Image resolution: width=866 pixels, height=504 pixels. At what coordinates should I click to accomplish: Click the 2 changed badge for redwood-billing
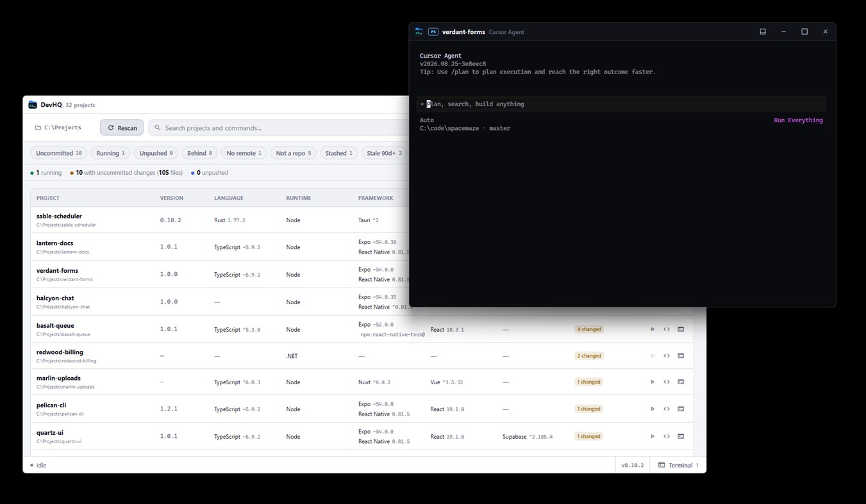click(589, 355)
